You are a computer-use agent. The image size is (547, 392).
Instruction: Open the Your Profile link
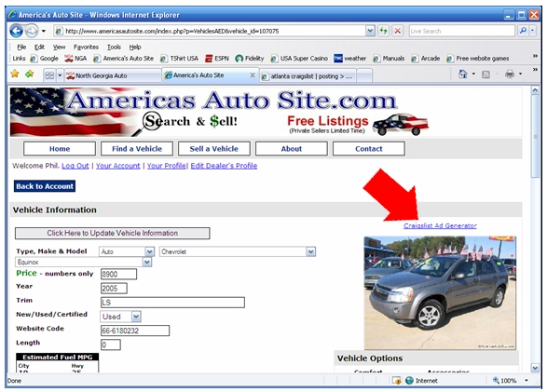(167, 166)
